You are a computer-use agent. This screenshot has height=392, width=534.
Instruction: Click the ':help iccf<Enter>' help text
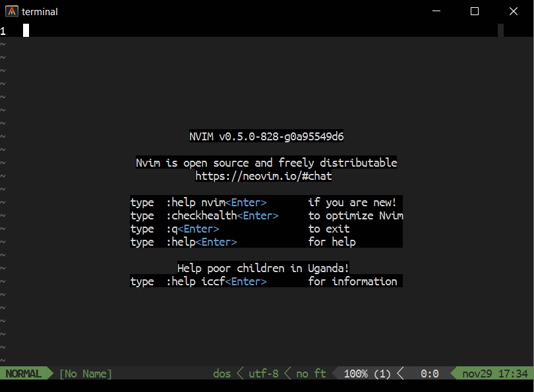coord(221,281)
